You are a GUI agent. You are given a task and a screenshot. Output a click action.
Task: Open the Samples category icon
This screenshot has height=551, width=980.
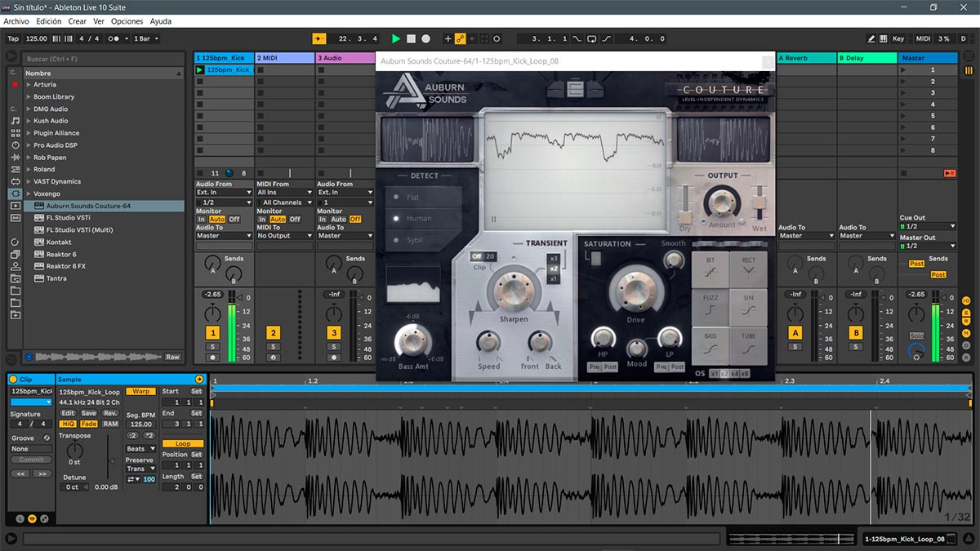point(15,218)
